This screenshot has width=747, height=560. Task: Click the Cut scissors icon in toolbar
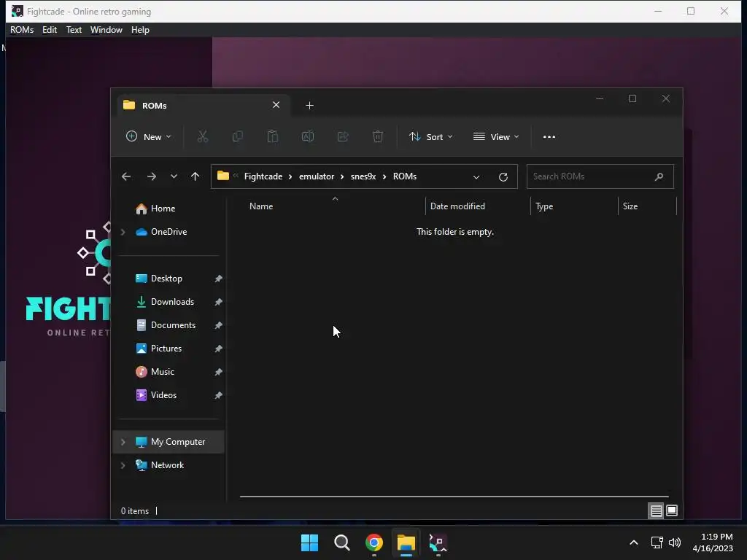click(203, 136)
